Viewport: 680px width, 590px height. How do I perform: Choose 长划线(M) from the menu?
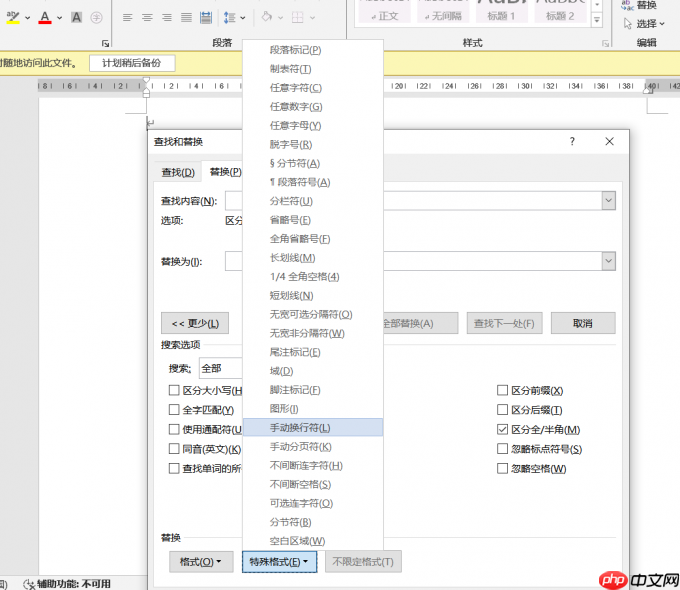click(313, 258)
